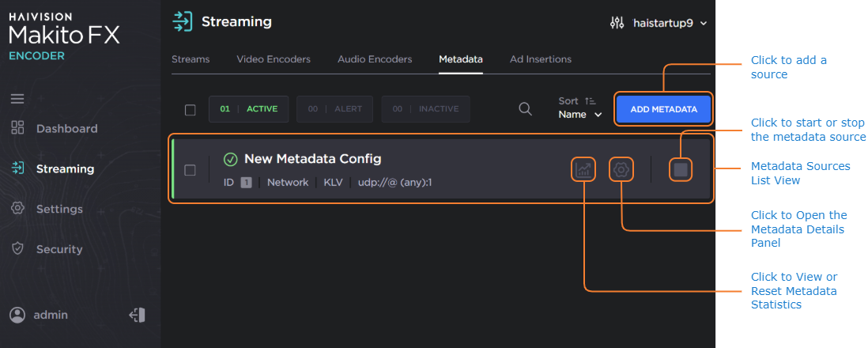Open Security in the sidebar
This screenshot has height=348, width=868.
click(59, 249)
